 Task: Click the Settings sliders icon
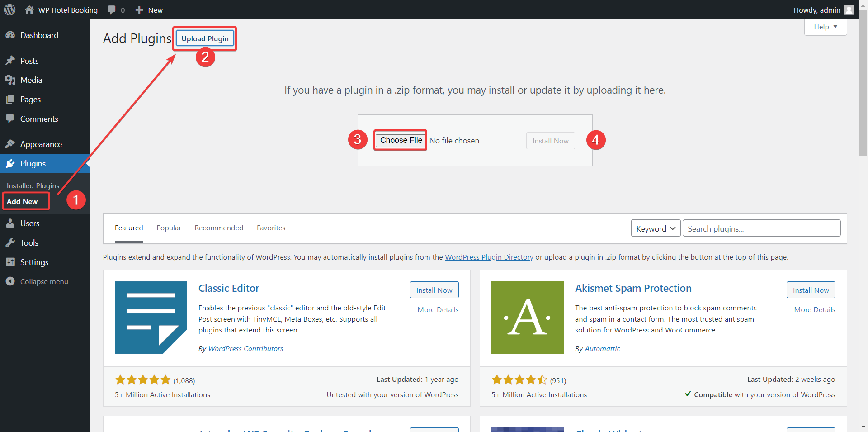pyautogui.click(x=10, y=262)
